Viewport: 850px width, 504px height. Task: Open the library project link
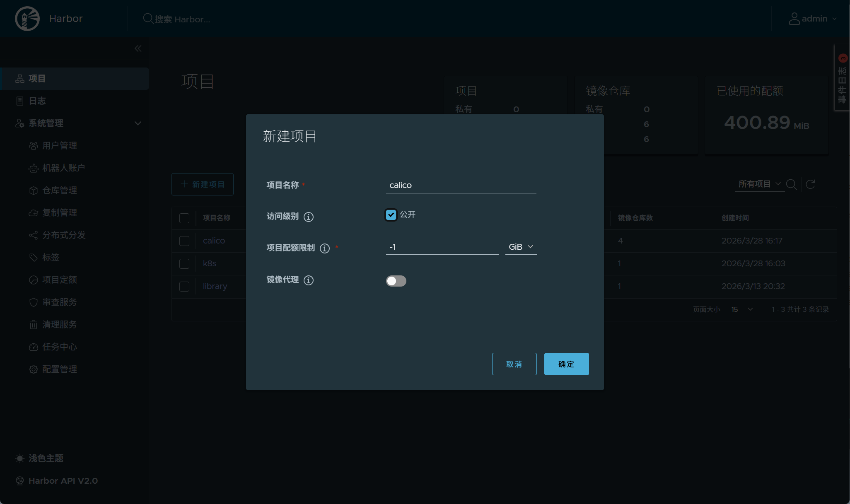tap(215, 286)
